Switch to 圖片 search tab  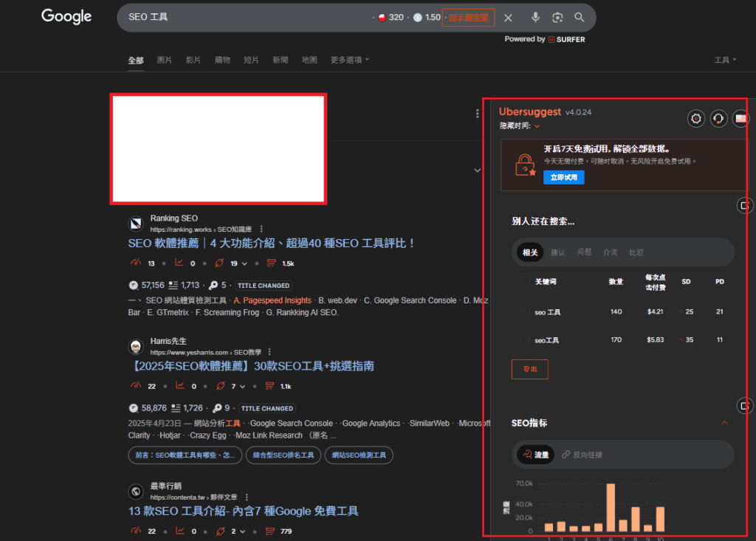click(x=165, y=60)
